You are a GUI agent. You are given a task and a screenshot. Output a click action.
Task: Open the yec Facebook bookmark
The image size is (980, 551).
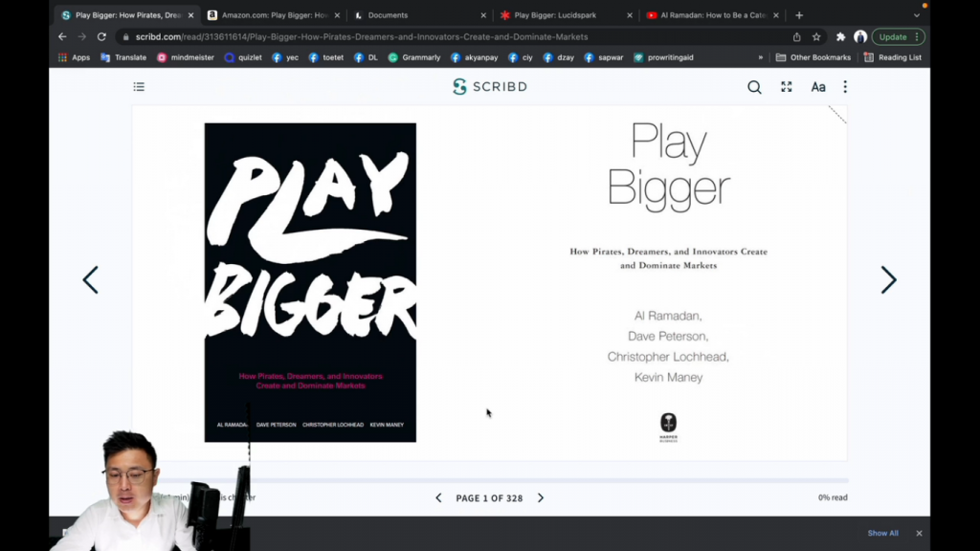pos(285,57)
